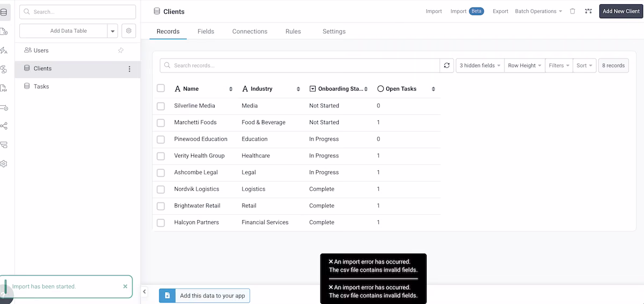Check the Marchetti Foods row checkbox

(160, 123)
